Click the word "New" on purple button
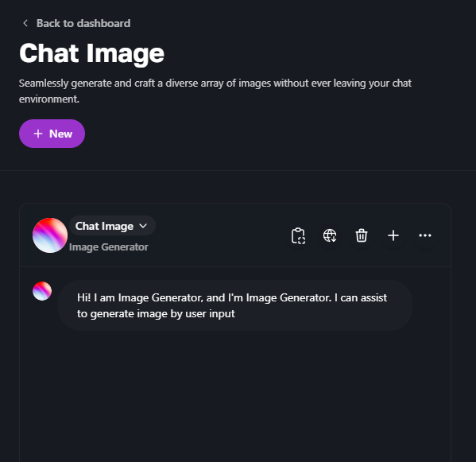Screen dimensions: 476x462 point(60,134)
